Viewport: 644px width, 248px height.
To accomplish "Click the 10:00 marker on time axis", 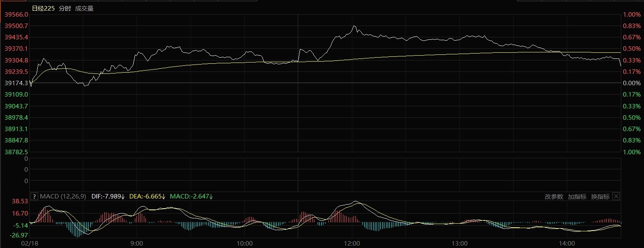I will coord(245,244).
